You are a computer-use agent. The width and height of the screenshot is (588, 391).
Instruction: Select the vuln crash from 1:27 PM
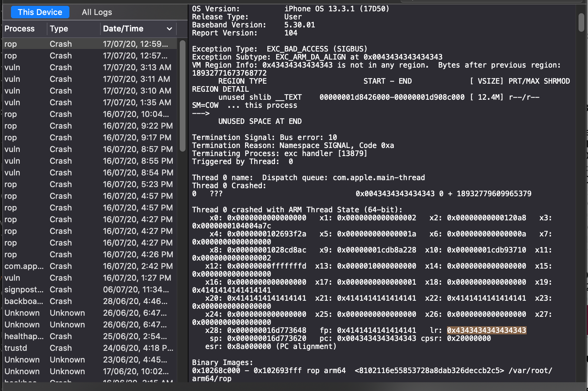coord(73,278)
